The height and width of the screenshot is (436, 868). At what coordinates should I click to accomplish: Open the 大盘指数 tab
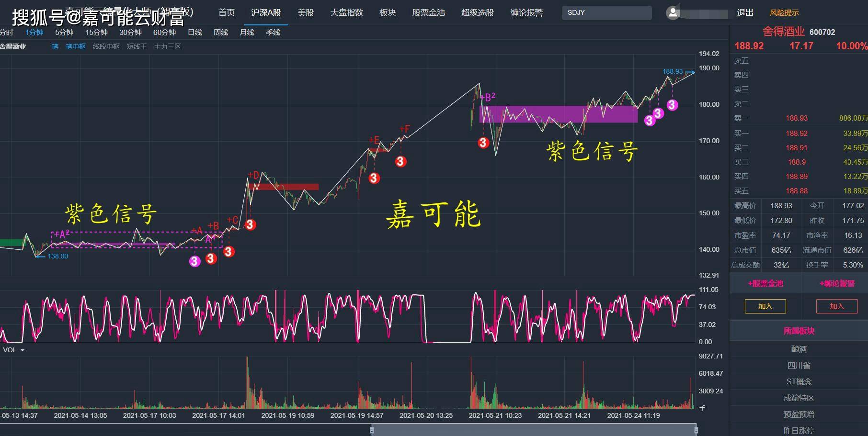click(346, 12)
